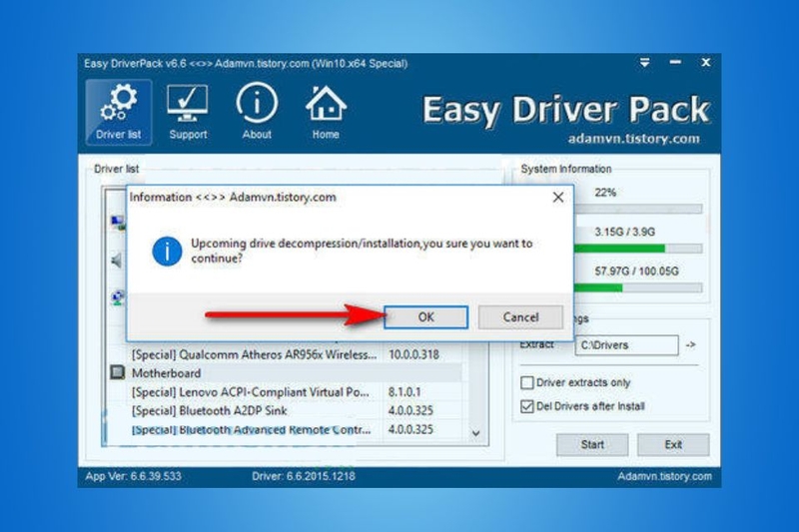The width and height of the screenshot is (799, 532).
Task: Click App Ver: 6.6.39.533 in status bar
Action: click(133, 476)
